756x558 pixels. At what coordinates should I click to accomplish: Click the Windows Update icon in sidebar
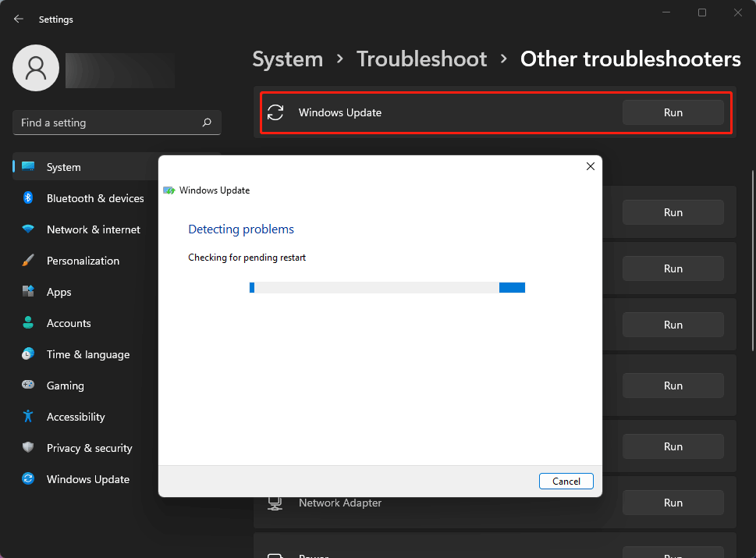pyautogui.click(x=29, y=479)
